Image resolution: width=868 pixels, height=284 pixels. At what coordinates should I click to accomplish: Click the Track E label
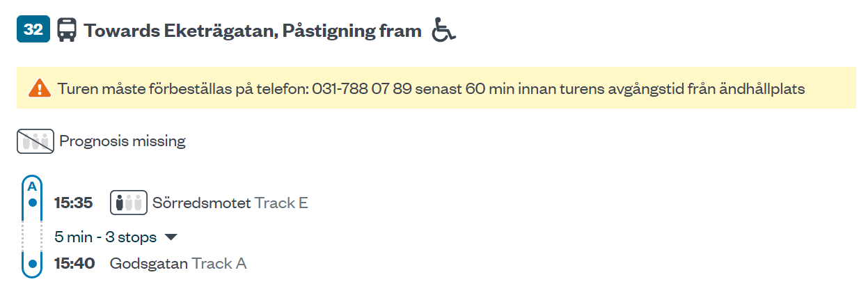[281, 203]
